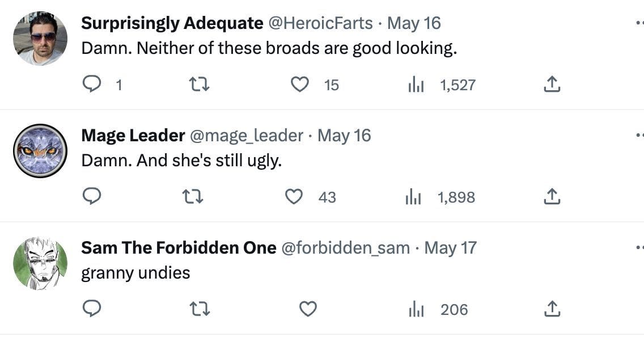Open Mage Leader's avatar image
The image size is (644, 345).
tap(40, 151)
